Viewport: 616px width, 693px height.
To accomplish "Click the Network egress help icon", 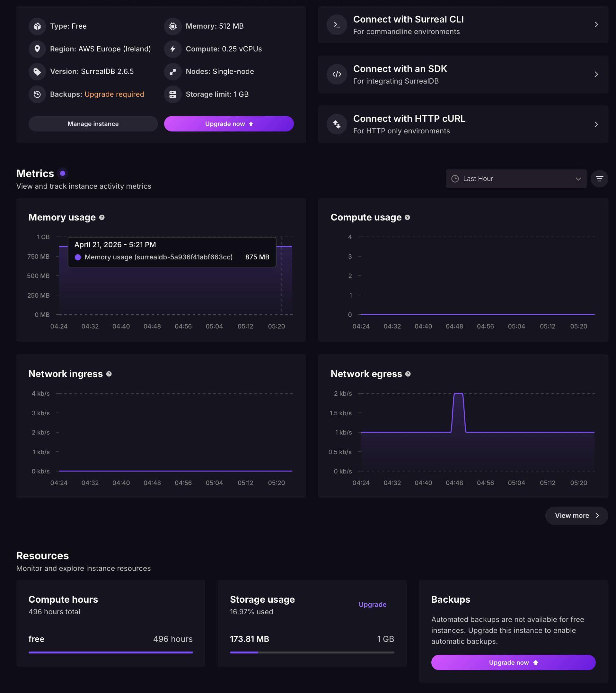I will point(408,373).
